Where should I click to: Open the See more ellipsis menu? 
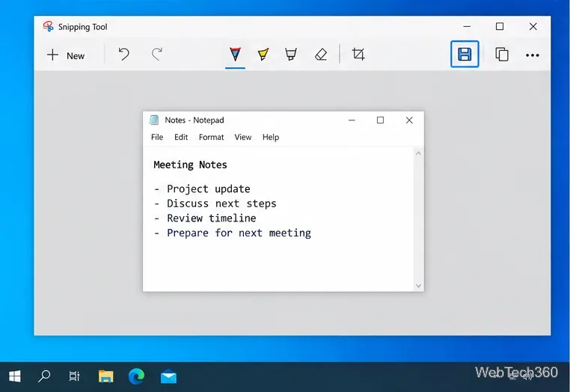click(x=532, y=55)
